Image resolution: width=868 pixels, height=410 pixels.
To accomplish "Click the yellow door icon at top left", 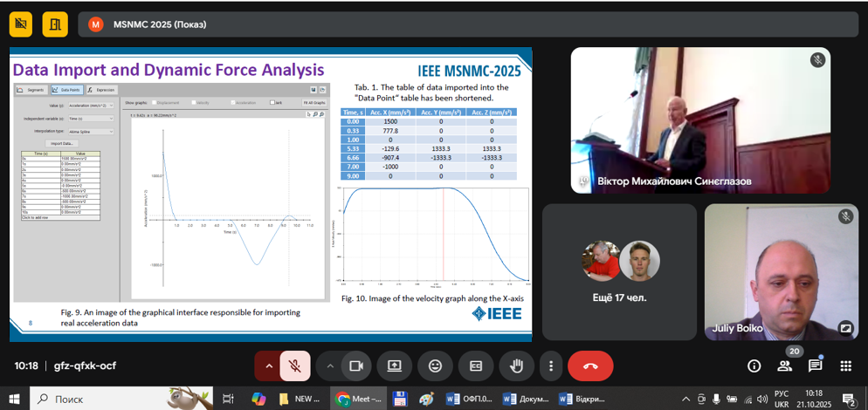I will click(x=55, y=24).
